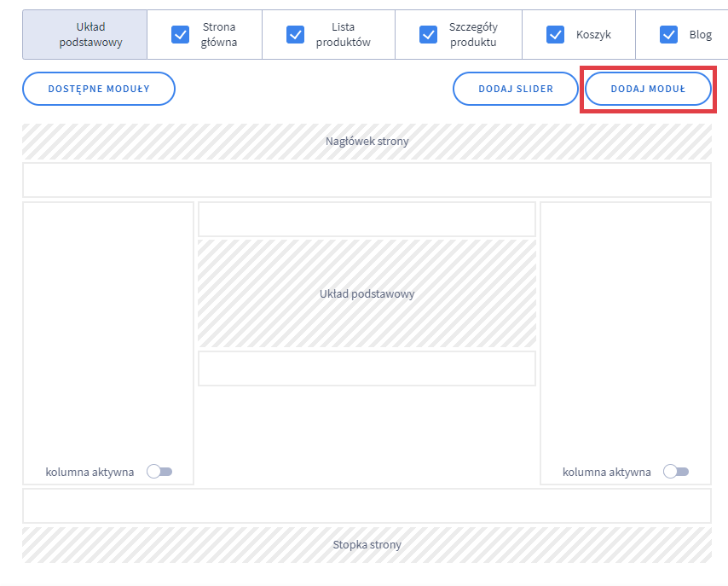Click the Dodaj slider button
Screen dimensions: 728x586
tap(516, 89)
